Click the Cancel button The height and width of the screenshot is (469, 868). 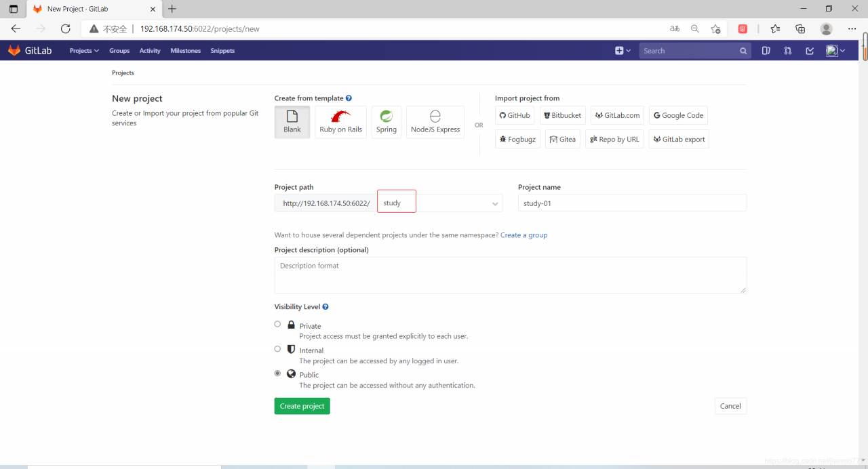730,406
